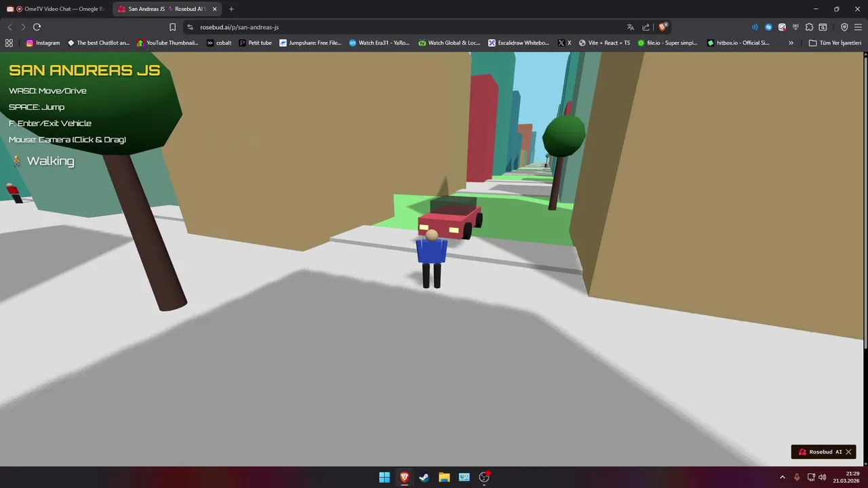Open Steam from the taskbar

pyautogui.click(x=424, y=477)
